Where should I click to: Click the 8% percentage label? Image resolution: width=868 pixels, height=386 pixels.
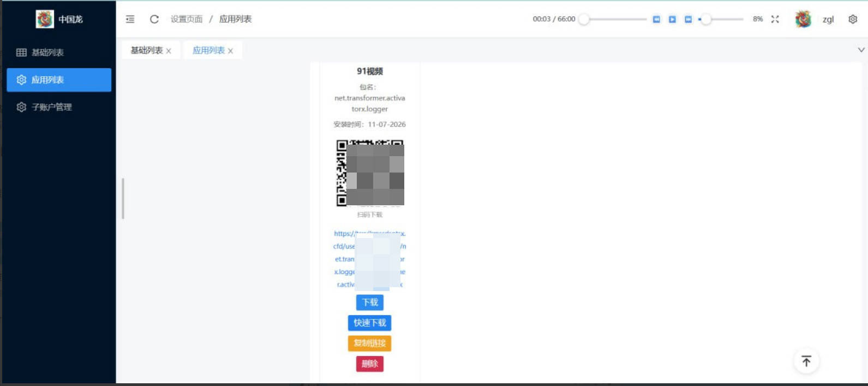(758, 19)
